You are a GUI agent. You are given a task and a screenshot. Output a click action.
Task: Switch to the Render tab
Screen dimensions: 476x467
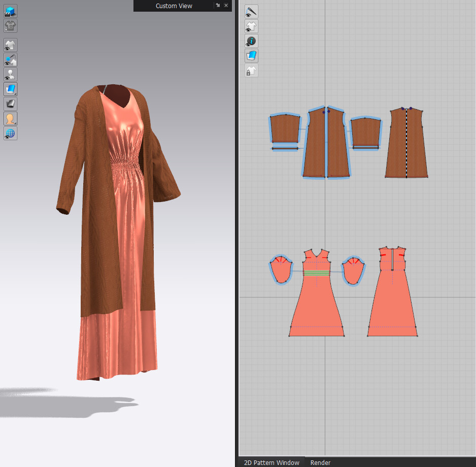coord(320,463)
